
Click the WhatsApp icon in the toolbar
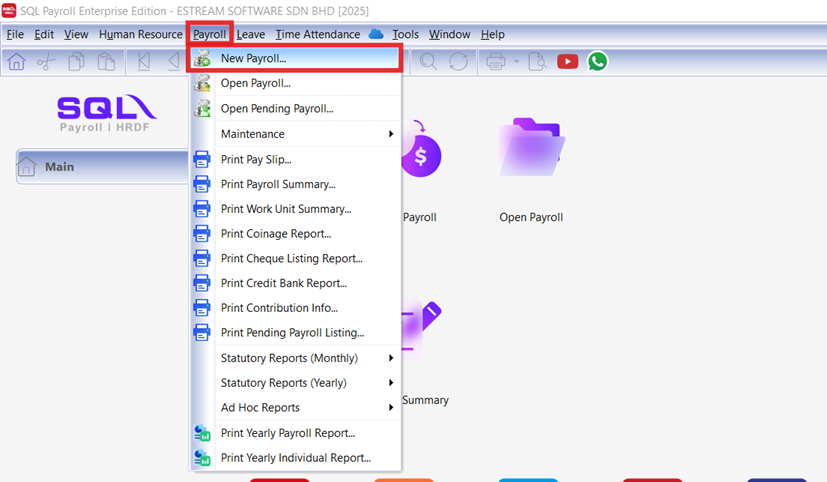597,61
